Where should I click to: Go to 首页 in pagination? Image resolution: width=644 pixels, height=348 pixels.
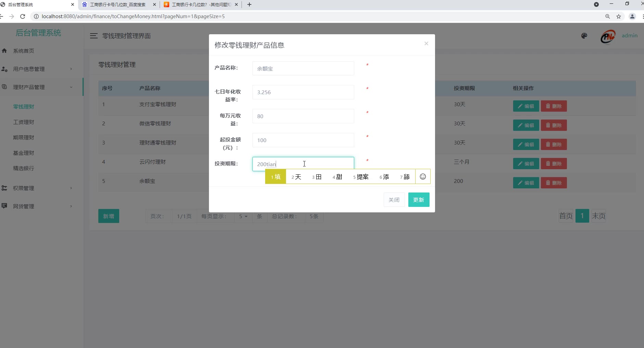pyautogui.click(x=566, y=216)
